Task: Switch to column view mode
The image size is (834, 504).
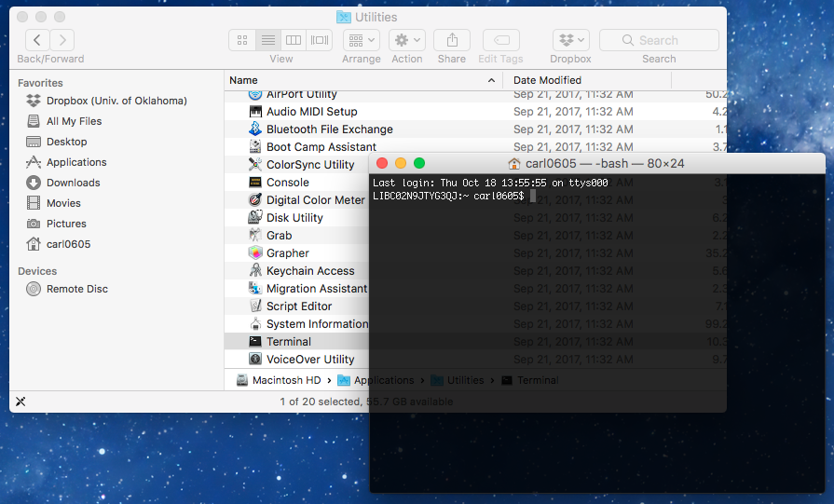Action: click(x=294, y=40)
